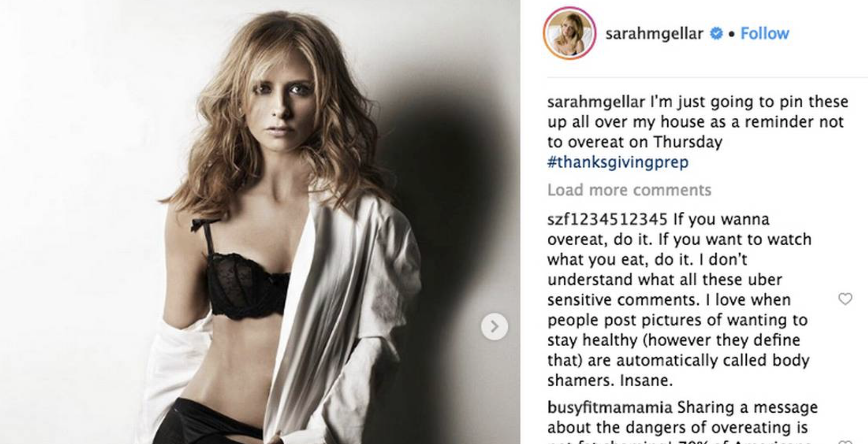
Task: Click the verified badge beside the username
Action: [x=716, y=34]
